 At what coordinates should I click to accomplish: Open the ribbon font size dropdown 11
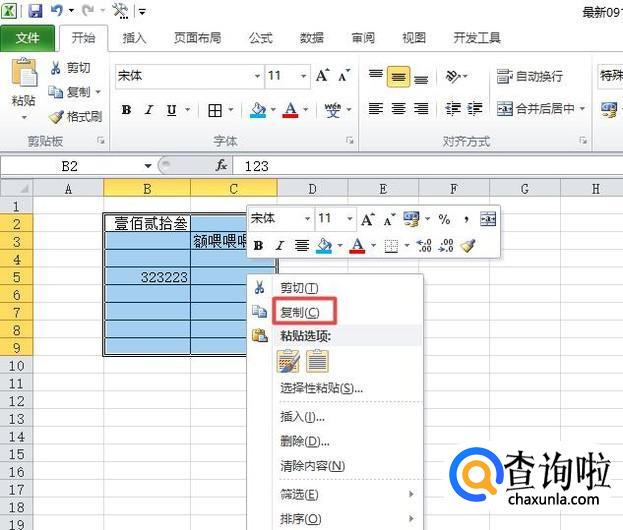pyautogui.click(x=303, y=76)
